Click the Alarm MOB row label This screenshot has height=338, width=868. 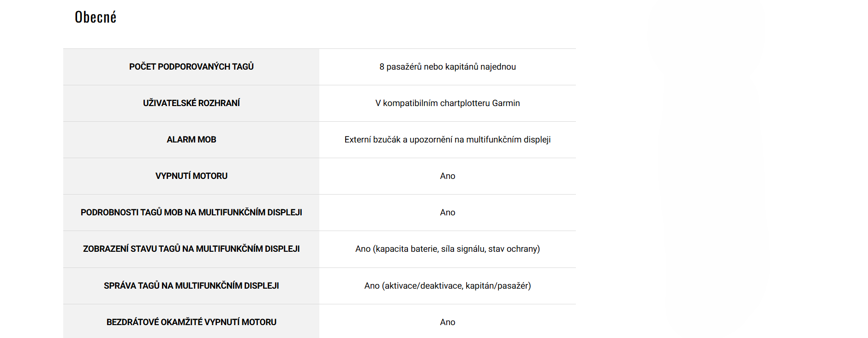coord(191,140)
